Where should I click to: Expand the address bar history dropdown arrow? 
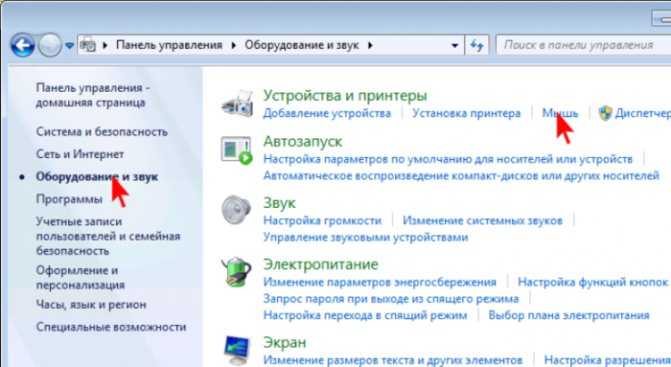click(x=455, y=45)
